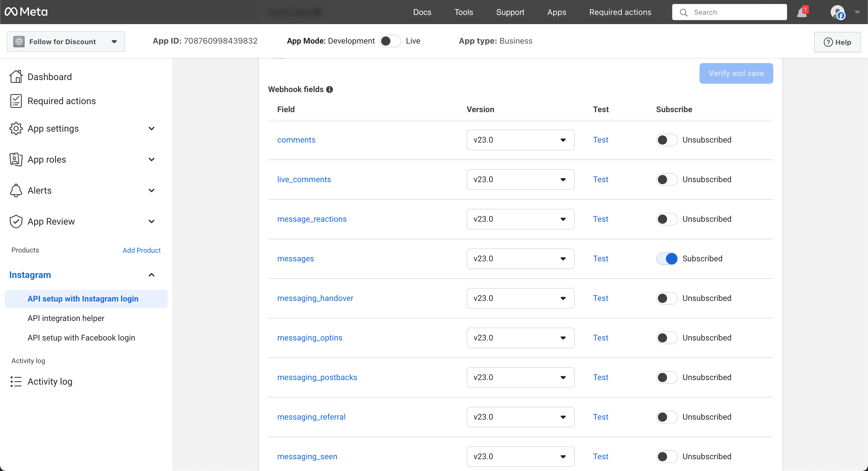
Task: Expand the App Review section chevron
Action: pyautogui.click(x=152, y=221)
